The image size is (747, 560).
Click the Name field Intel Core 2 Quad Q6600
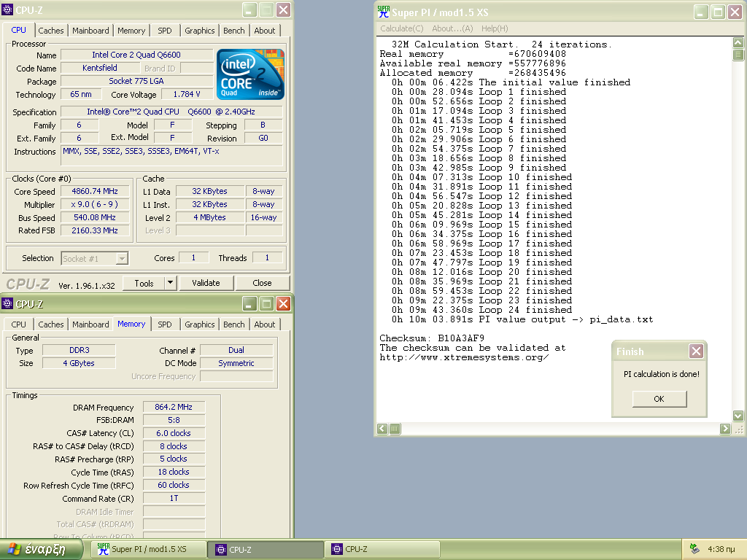(136, 55)
